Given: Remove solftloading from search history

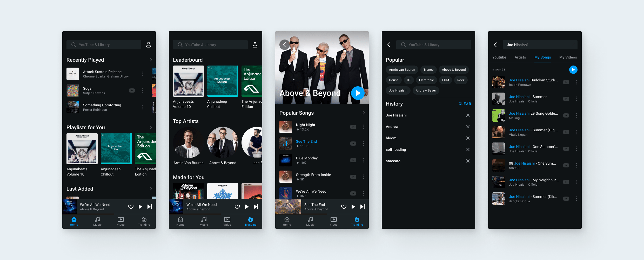Looking at the screenshot, I should click(x=468, y=149).
